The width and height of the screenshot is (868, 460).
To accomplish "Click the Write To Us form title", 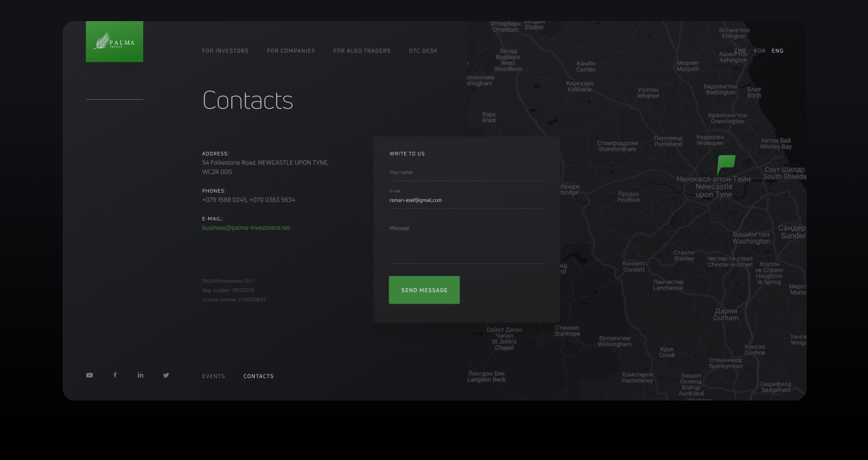I will click(x=407, y=154).
